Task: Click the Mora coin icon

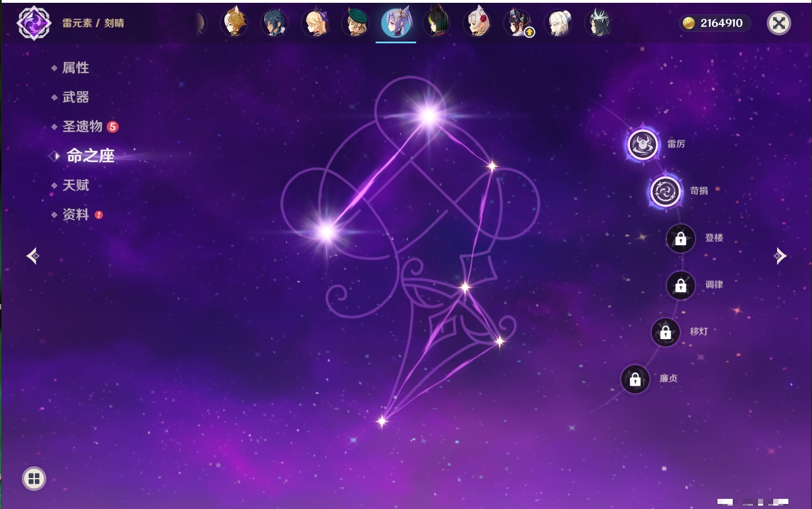Action: pos(689,23)
